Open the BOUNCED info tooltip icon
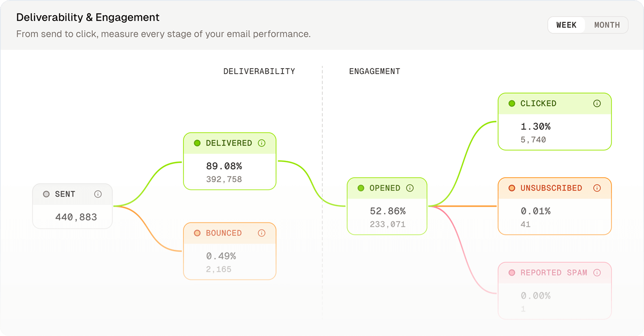The width and height of the screenshot is (644, 336). 262,233
